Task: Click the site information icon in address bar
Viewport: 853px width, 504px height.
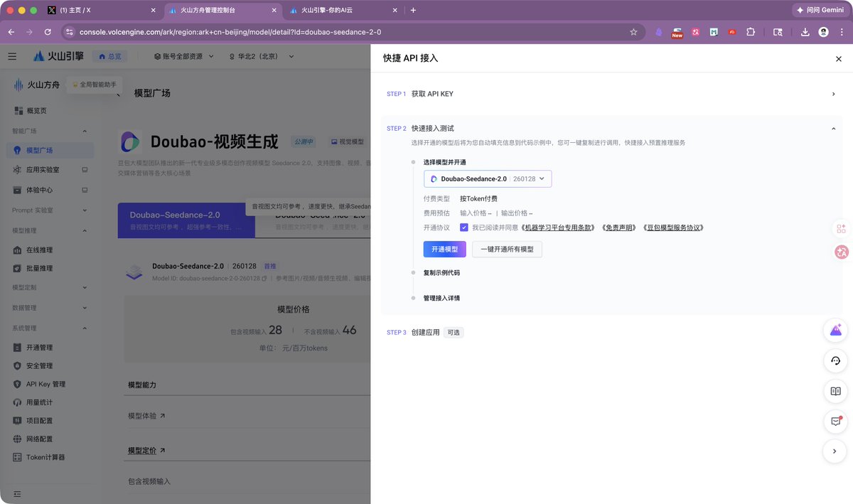Action: point(69,32)
